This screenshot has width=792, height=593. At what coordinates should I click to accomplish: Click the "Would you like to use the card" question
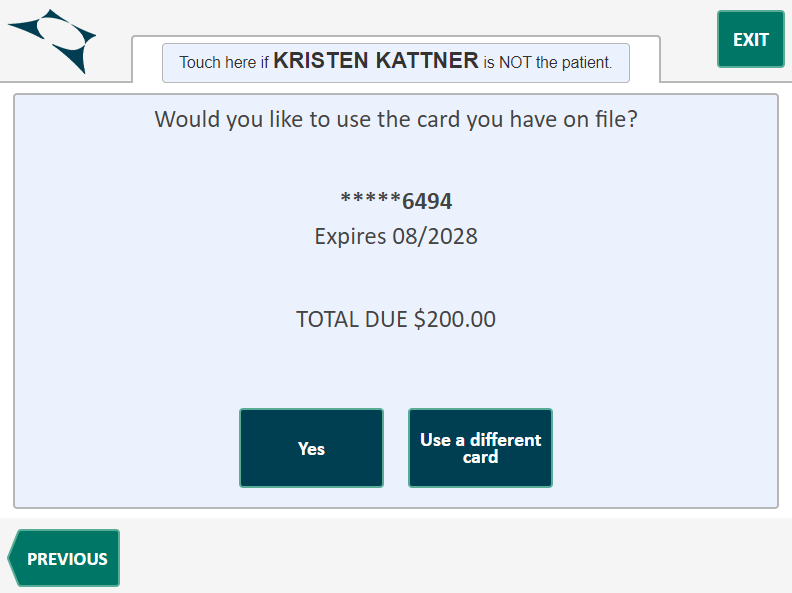click(396, 120)
